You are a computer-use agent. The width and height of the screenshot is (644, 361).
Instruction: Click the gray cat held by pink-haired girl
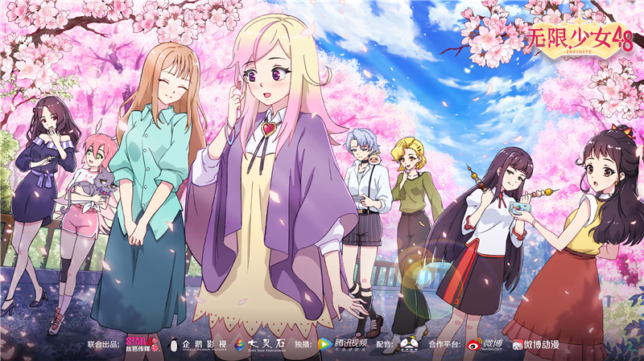(95, 190)
